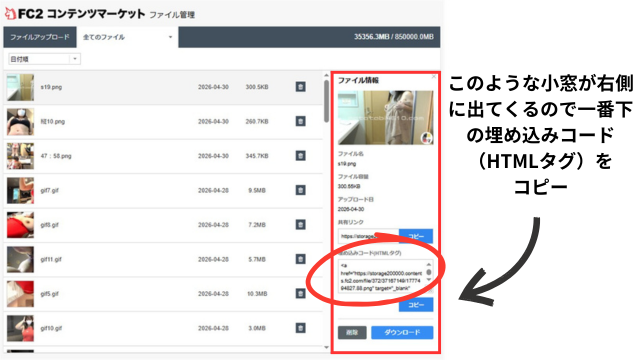Select the s19.png thumbnail in list

(20, 87)
